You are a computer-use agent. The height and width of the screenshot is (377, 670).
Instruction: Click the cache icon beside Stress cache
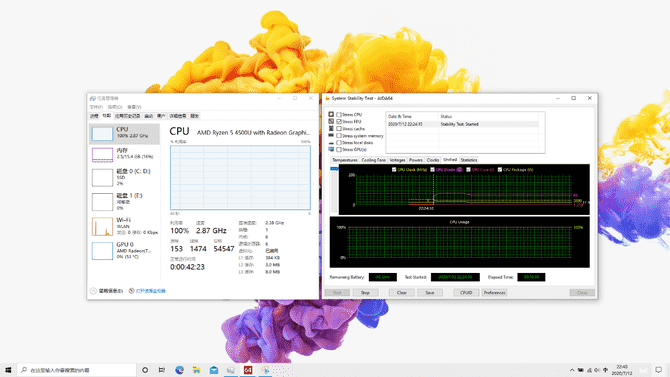(x=331, y=128)
